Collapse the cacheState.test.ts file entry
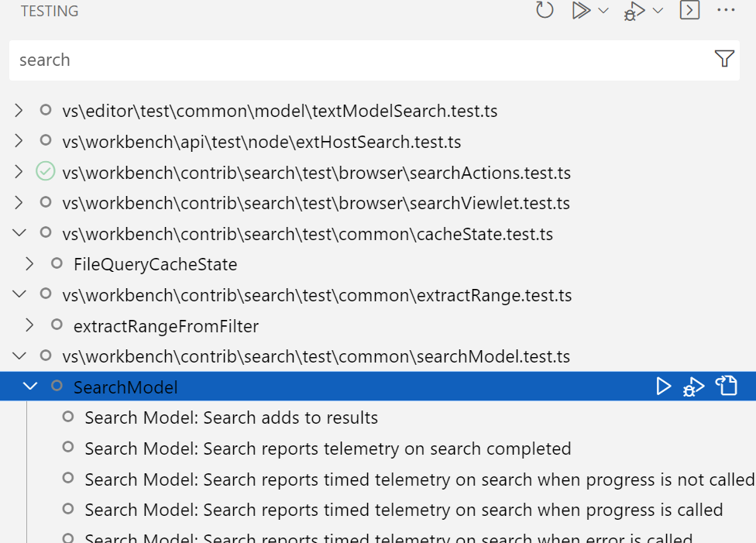Image resolution: width=756 pixels, height=543 pixels. coord(19,233)
